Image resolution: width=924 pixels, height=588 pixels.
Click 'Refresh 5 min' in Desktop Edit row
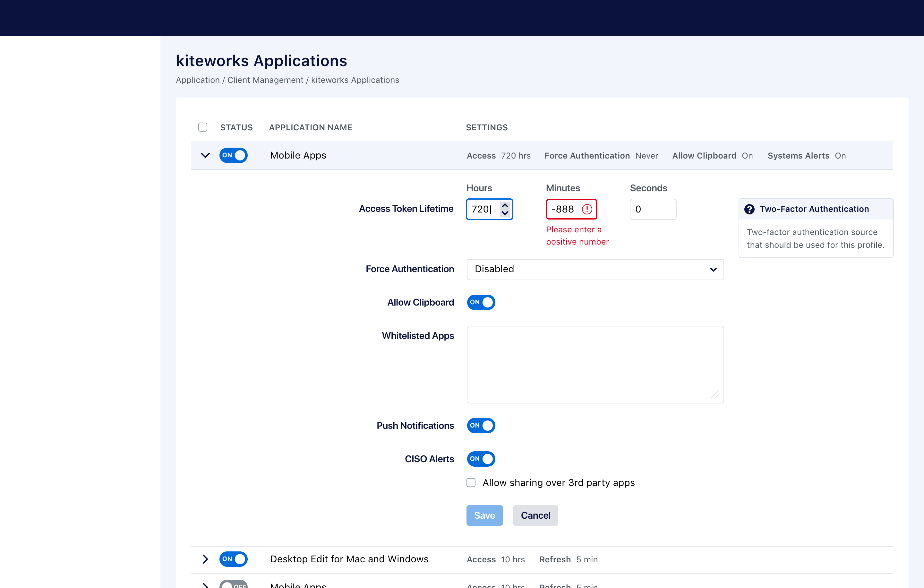(569, 560)
